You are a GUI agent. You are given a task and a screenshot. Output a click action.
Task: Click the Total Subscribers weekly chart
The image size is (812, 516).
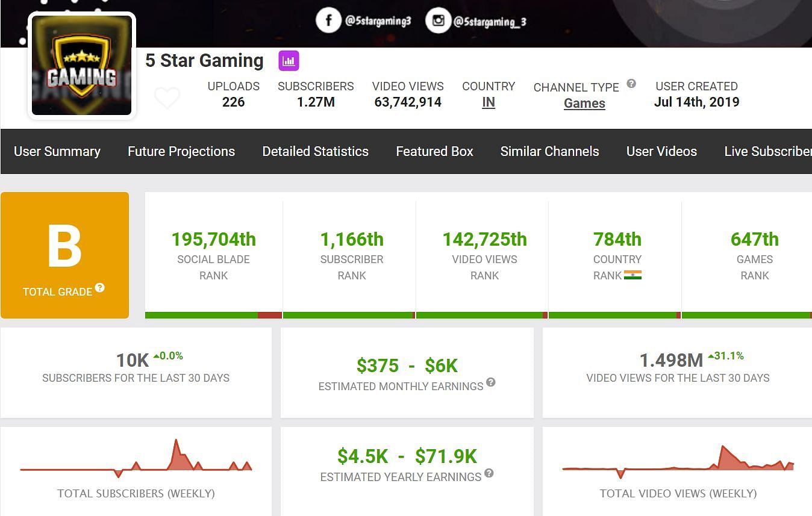point(136,461)
